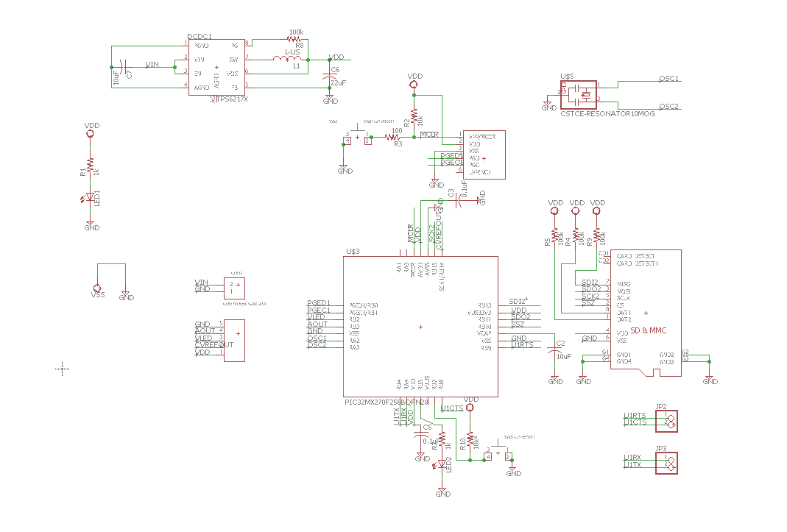Select capacitor C2 labeled 10uF
This screenshot has width=787, height=532.
[x=556, y=350]
